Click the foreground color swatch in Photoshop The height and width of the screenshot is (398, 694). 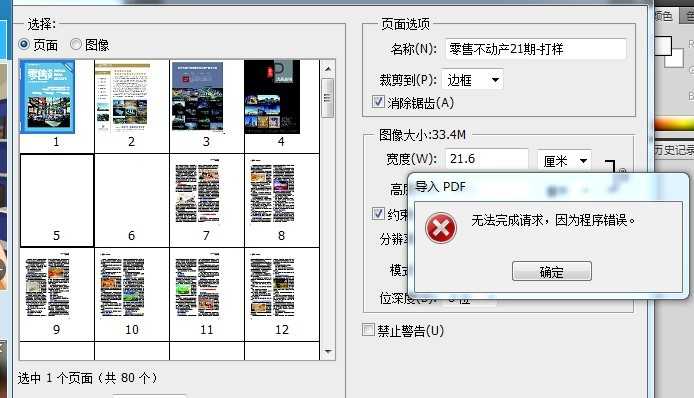pos(662,46)
